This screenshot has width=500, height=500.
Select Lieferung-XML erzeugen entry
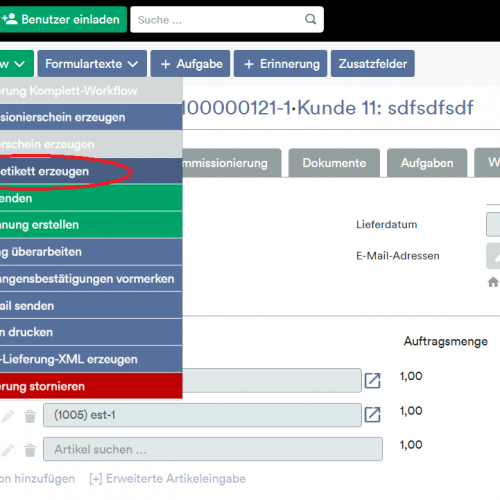click(x=91, y=359)
